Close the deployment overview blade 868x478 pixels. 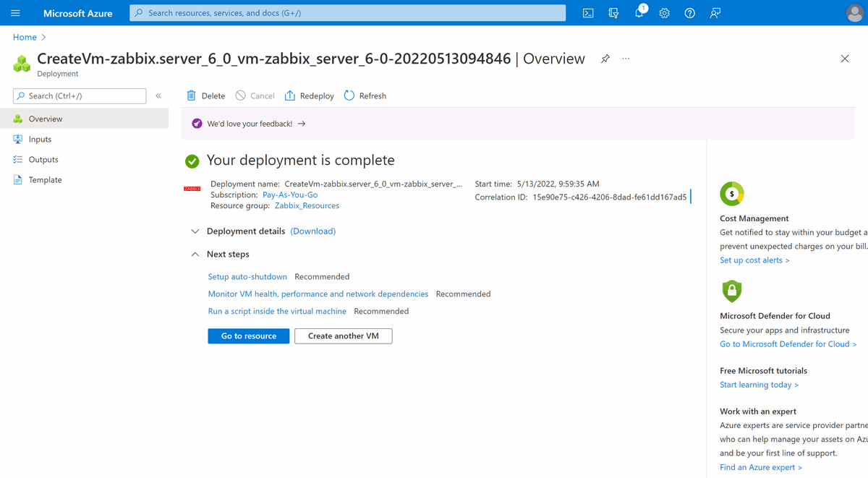[x=845, y=59]
